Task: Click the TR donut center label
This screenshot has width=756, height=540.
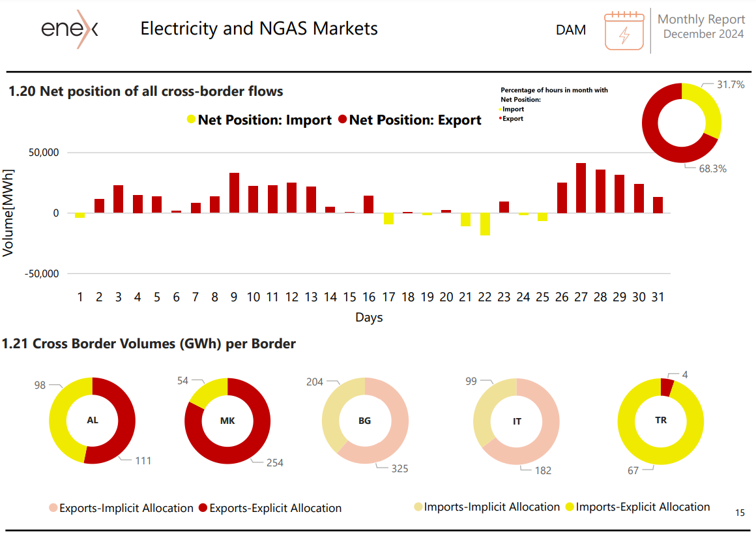Action: (661, 420)
